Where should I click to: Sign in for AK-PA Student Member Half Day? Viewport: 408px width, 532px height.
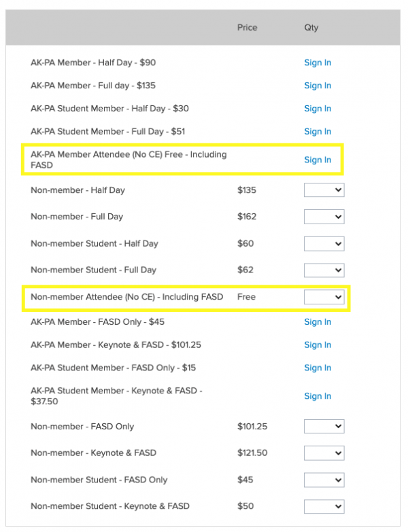[318, 109]
